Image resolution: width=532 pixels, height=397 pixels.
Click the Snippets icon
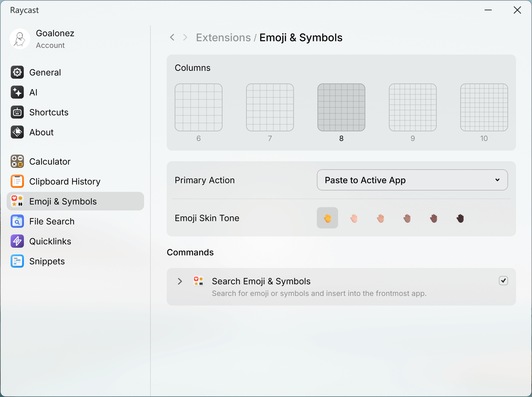coord(17,261)
